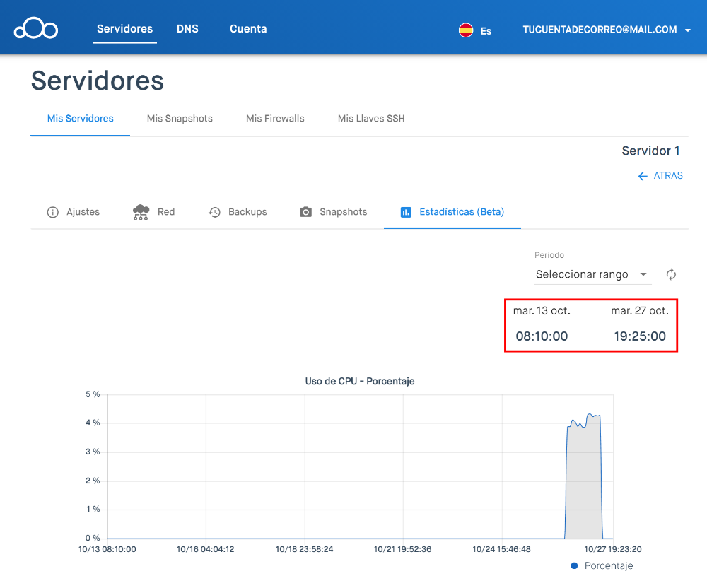Click the 4 % y-axis label
The width and height of the screenshot is (707, 588).
(x=93, y=423)
